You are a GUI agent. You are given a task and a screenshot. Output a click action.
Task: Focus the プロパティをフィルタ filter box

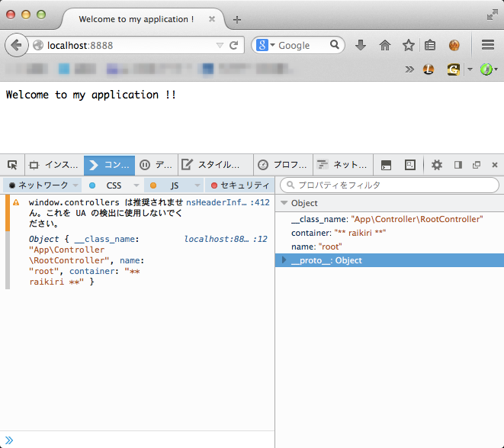click(390, 185)
